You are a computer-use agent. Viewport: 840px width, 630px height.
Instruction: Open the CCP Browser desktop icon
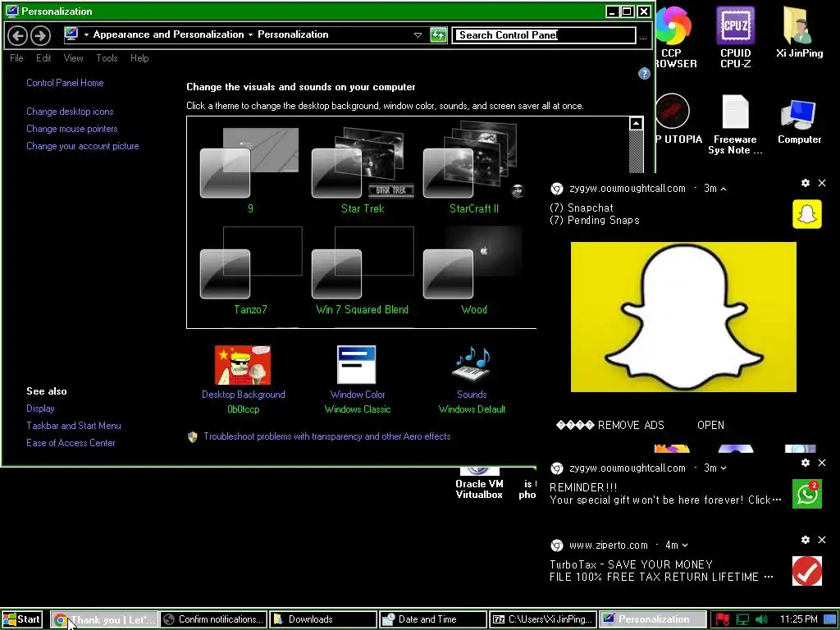(x=674, y=38)
